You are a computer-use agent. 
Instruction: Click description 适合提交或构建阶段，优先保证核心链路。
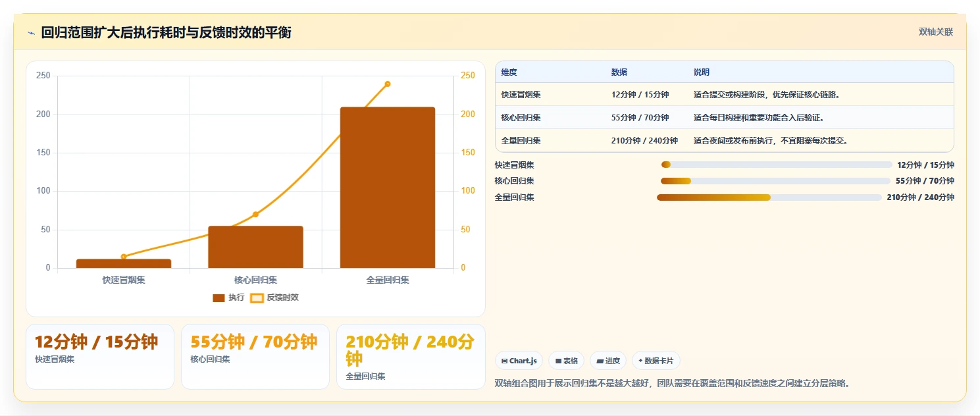coord(767,95)
